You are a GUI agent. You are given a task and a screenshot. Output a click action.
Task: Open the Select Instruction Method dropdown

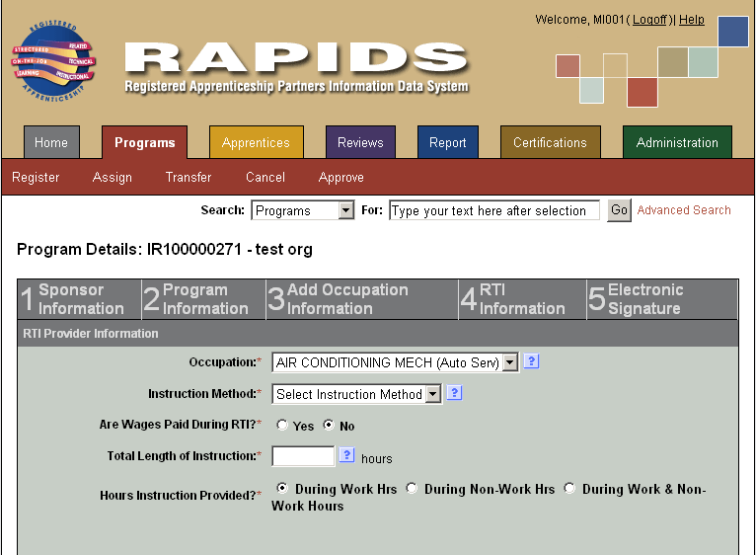point(357,394)
